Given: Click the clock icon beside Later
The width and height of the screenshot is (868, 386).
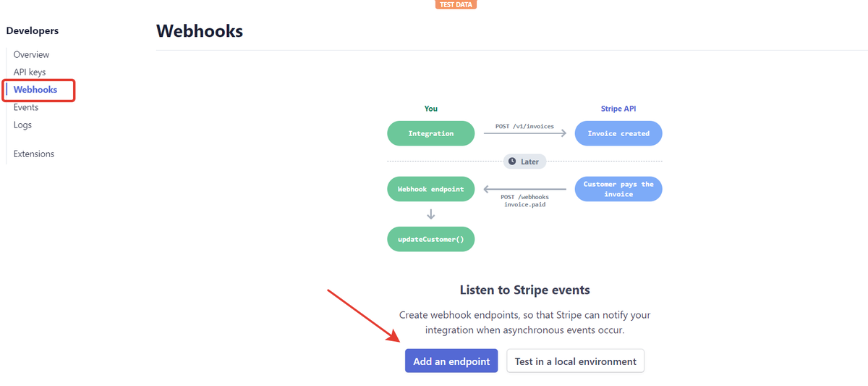Looking at the screenshot, I should click(x=512, y=161).
